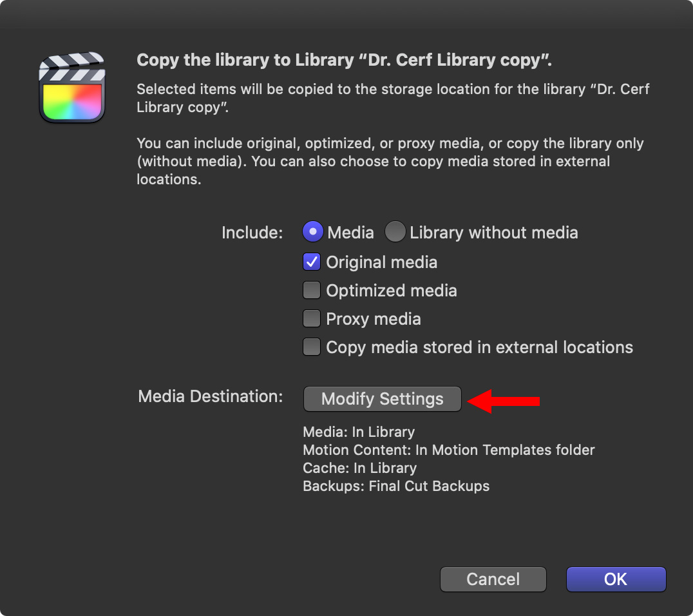
Task: Cancel the copy library dialog
Action: [493, 579]
